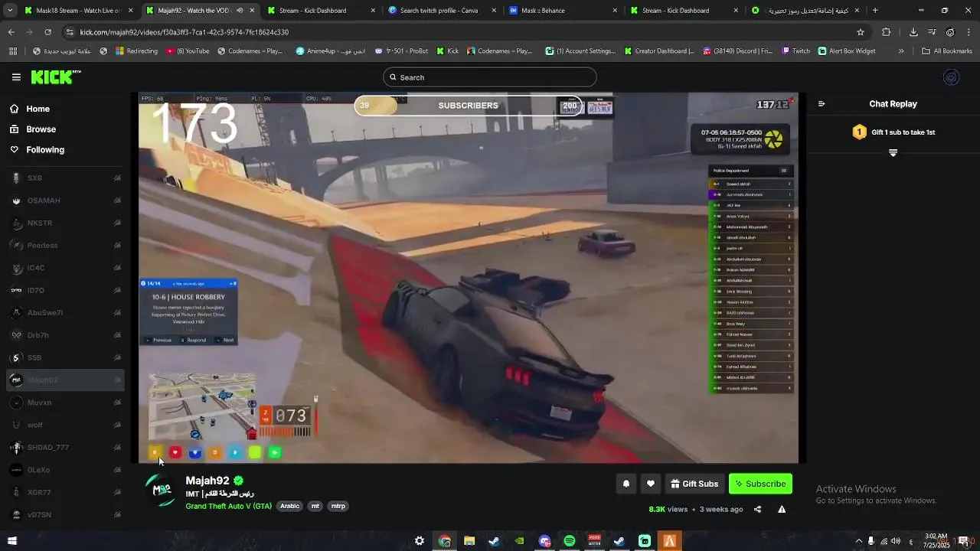980x551 pixels.
Task: Open Muvxn channel in the sidebar
Action: tap(65, 403)
